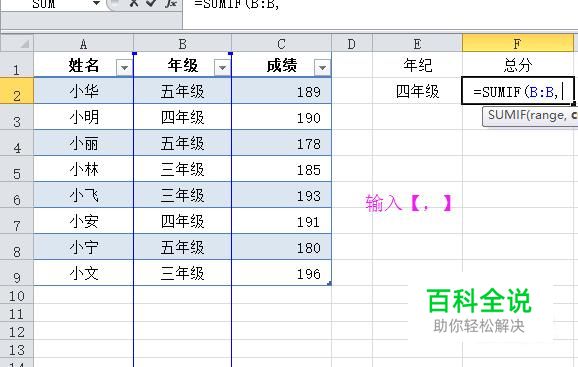Click score cell 189
The width and height of the screenshot is (578, 367).
click(282, 91)
